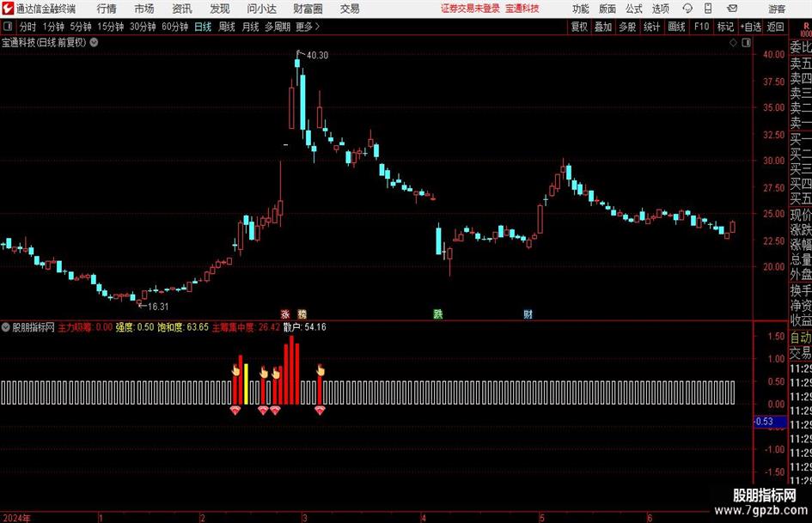Toggle the left sidebar panel icon

8,27
